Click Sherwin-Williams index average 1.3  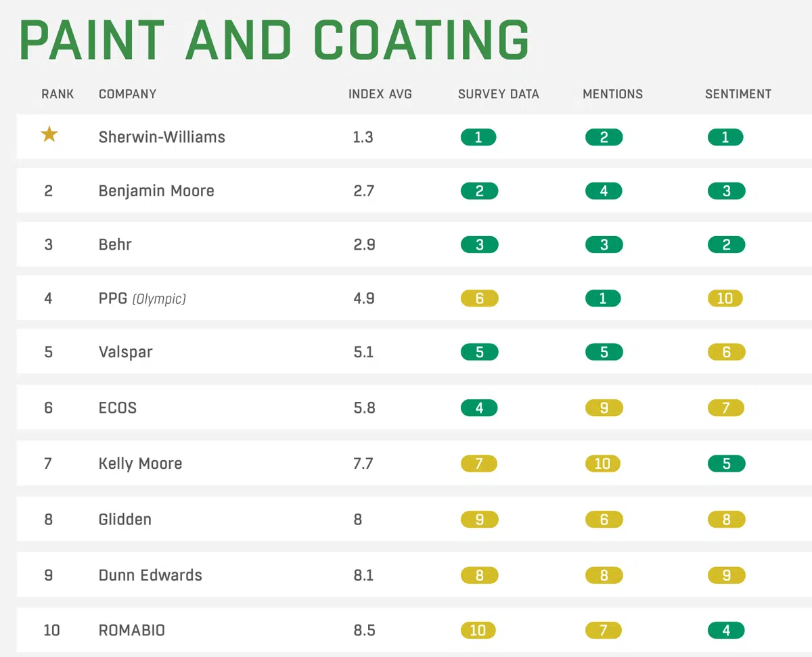point(363,137)
